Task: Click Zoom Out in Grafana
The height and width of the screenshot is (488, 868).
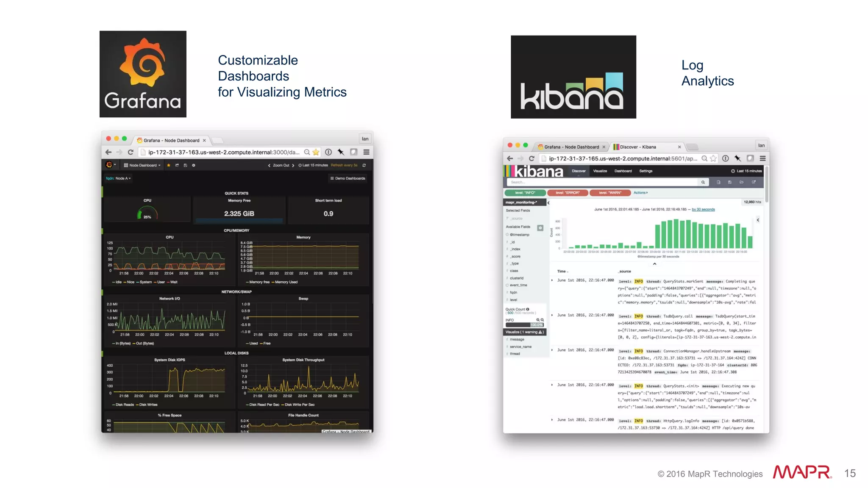Action: point(281,165)
